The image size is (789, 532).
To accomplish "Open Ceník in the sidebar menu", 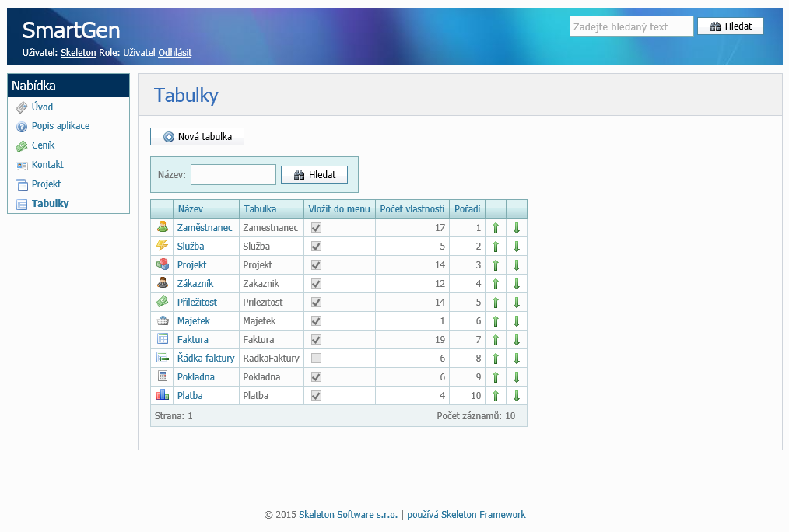I will (43, 145).
